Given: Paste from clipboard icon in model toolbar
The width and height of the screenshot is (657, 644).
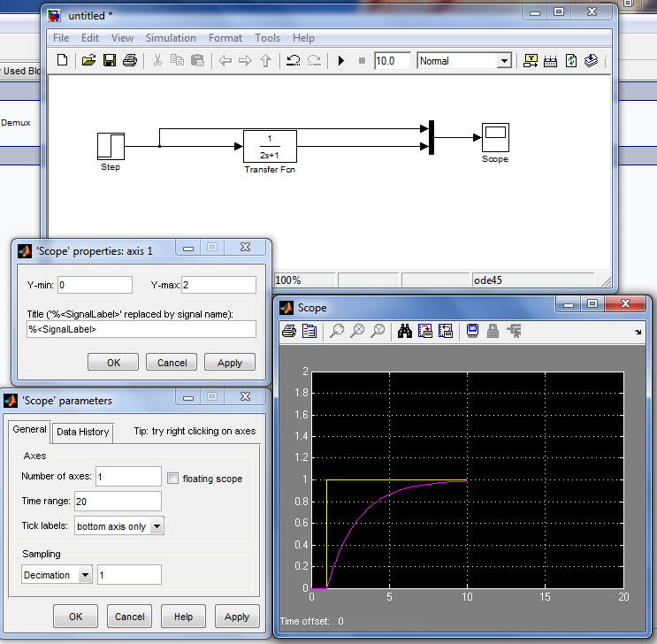Looking at the screenshot, I should pyautogui.click(x=197, y=61).
